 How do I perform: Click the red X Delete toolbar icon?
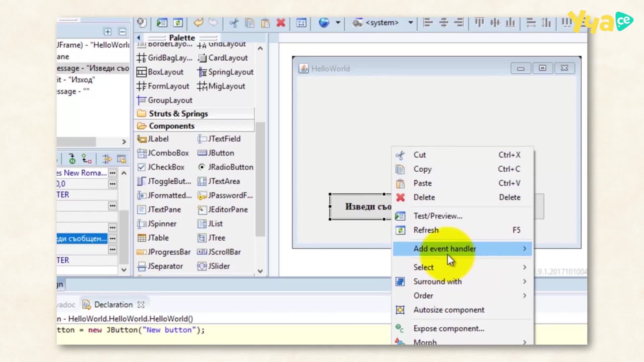281,23
